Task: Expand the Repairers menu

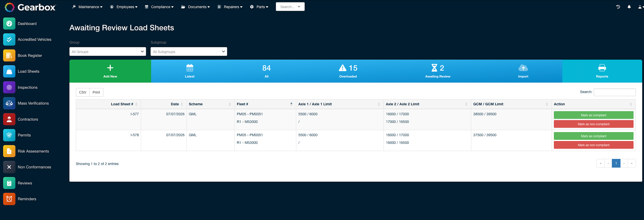Action: (x=230, y=7)
